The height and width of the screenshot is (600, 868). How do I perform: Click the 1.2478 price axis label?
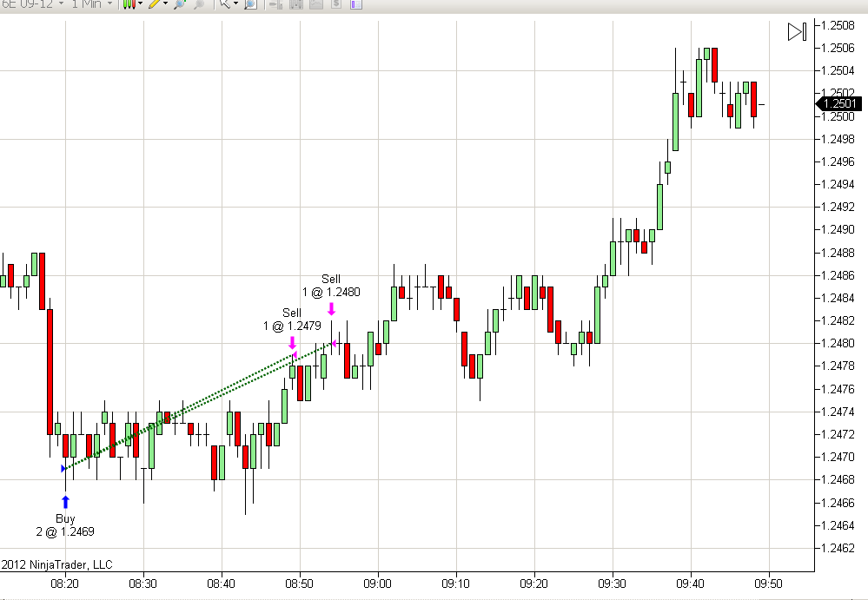(838, 366)
